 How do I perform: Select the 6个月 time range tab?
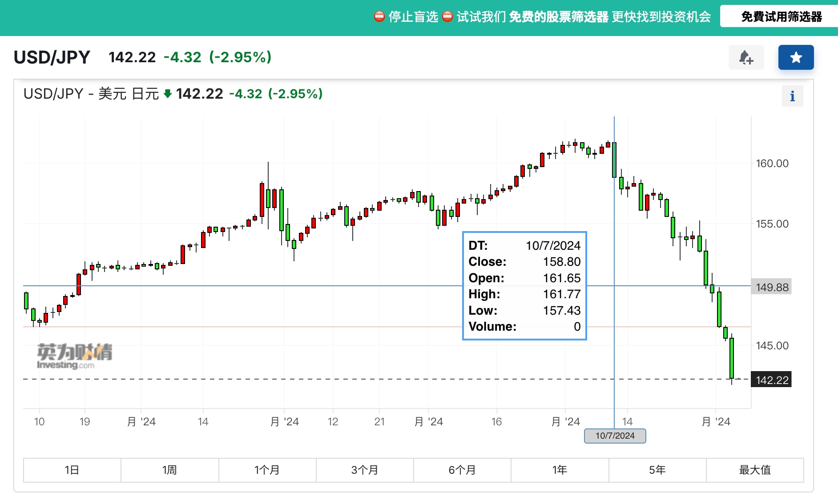[x=462, y=470]
